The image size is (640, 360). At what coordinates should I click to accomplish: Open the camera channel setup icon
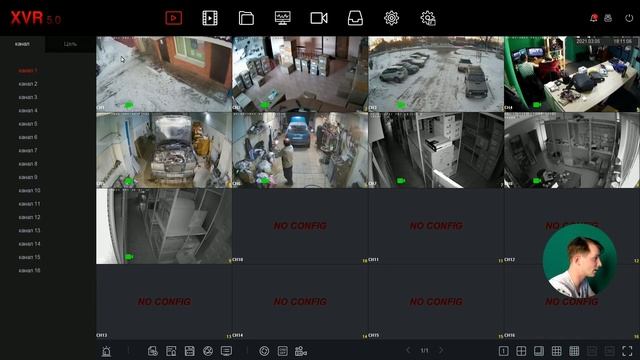pyautogui.click(x=319, y=18)
